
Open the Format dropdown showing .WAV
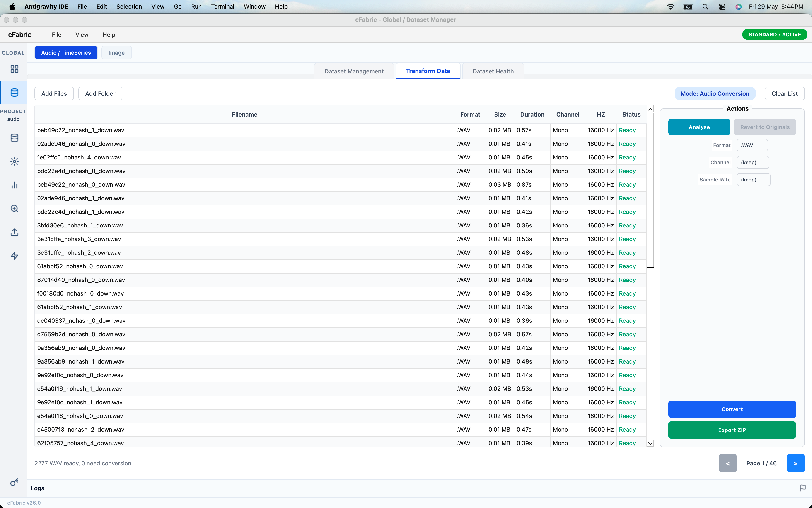point(752,145)
